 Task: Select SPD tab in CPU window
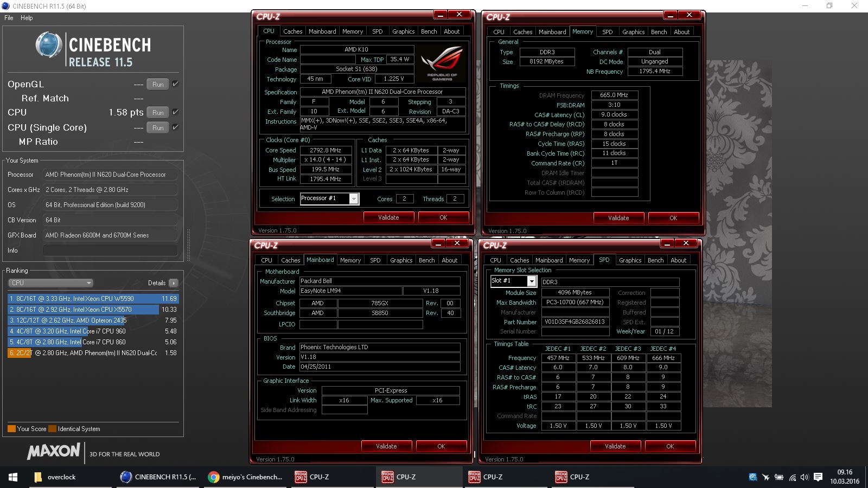[377, 31]
